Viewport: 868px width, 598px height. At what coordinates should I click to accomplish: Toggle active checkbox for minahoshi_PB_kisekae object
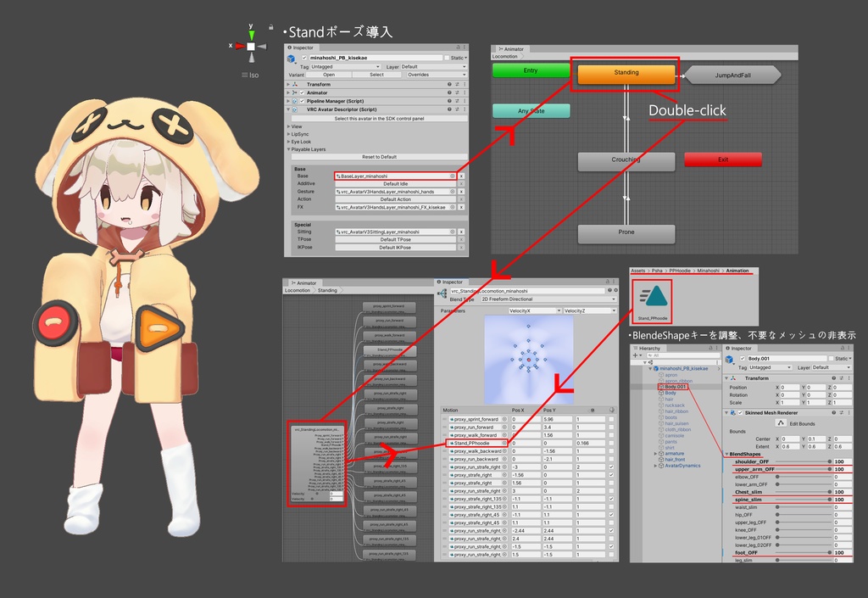[304, 58]
